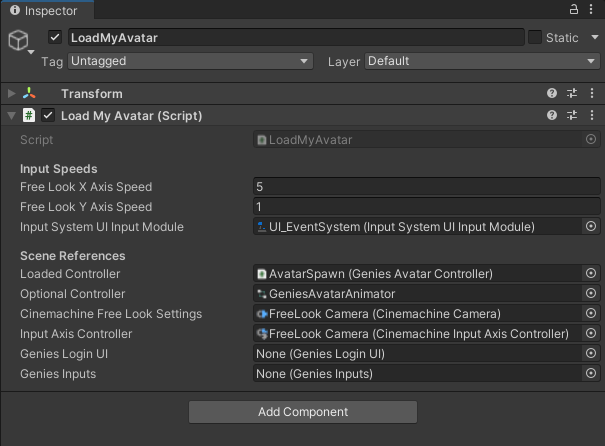605x446 pixels.
Task: Toggle the LoadMyAvatar GameObject active checkbox
Action: [x=55, y=37]
